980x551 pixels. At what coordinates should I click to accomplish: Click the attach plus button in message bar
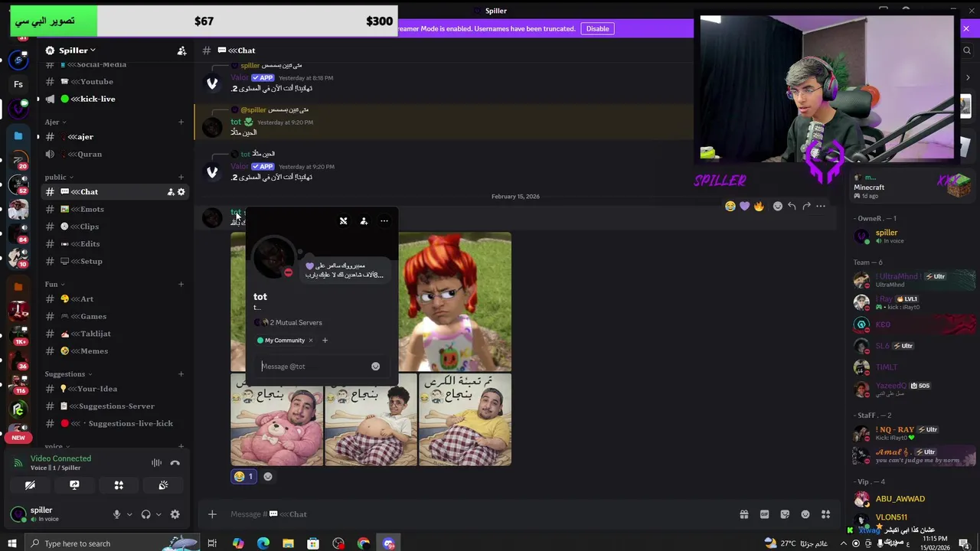point(212,514)
